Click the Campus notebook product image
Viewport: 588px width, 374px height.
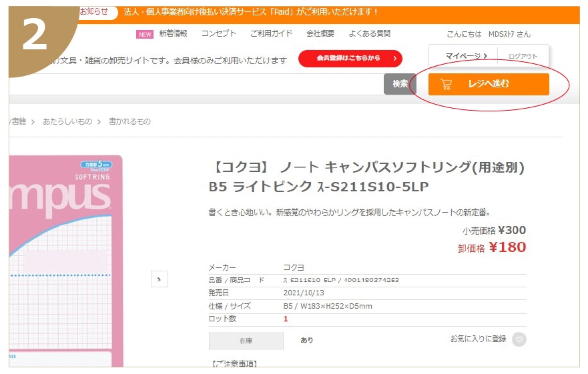click(x=65, y=261)
